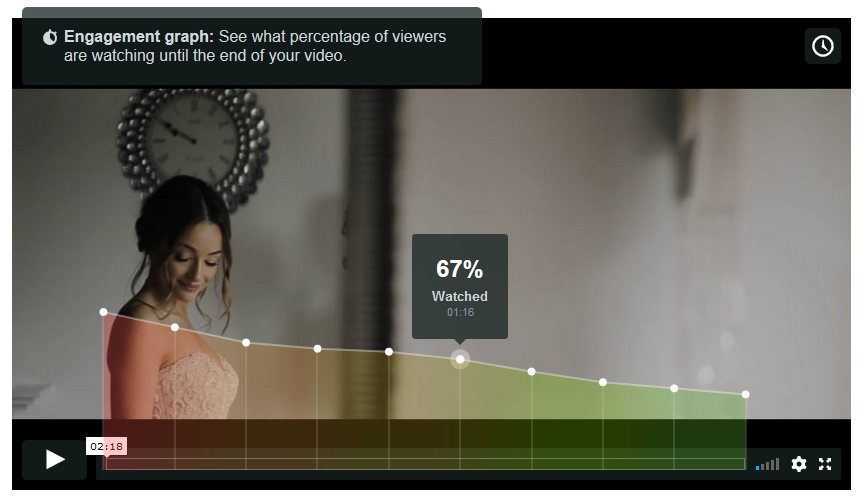The image size is (858, 497).
Task: Open the watch later clock icon
Action: pos(822,46)
